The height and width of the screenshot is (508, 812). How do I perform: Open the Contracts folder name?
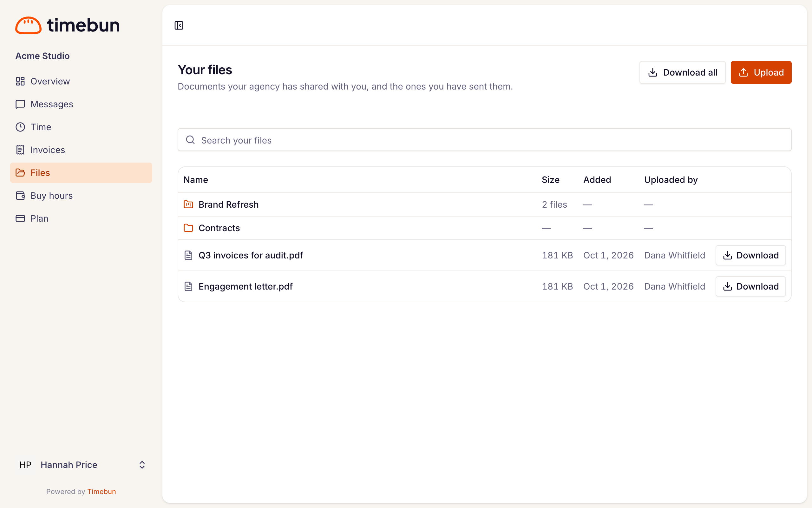(x=219, y=228)
